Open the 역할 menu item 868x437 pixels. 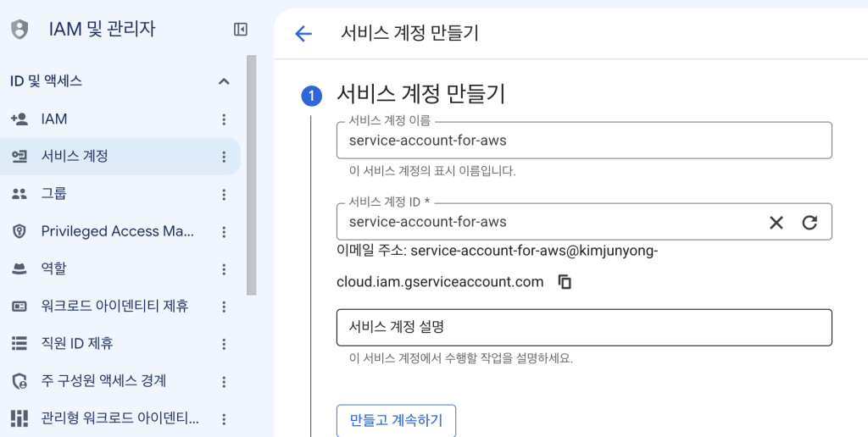click(120, 268)
